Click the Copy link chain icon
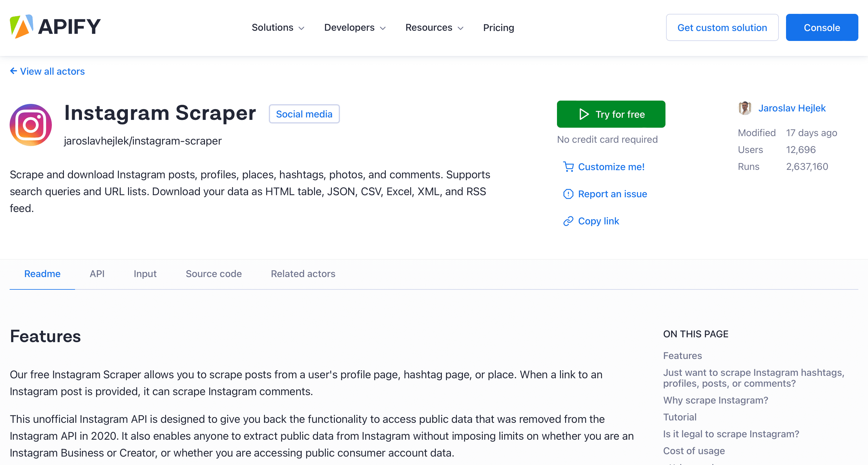 click(568, 220)
